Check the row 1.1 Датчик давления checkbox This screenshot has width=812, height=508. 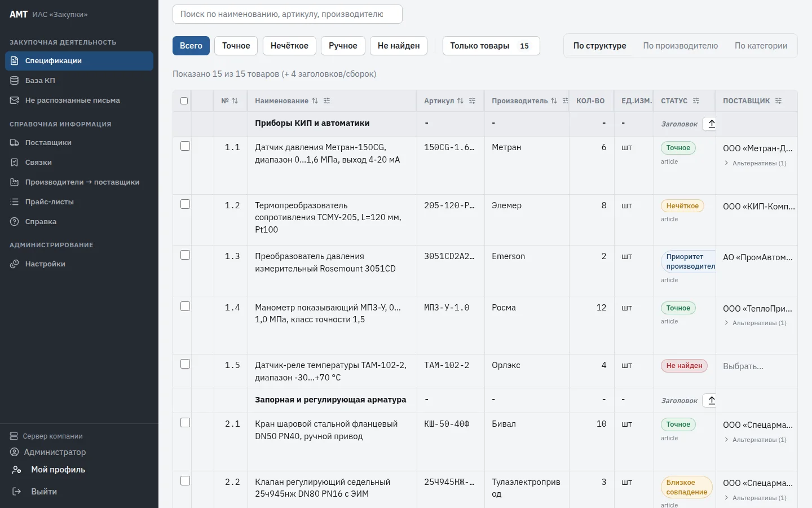[x=185, y=146]
